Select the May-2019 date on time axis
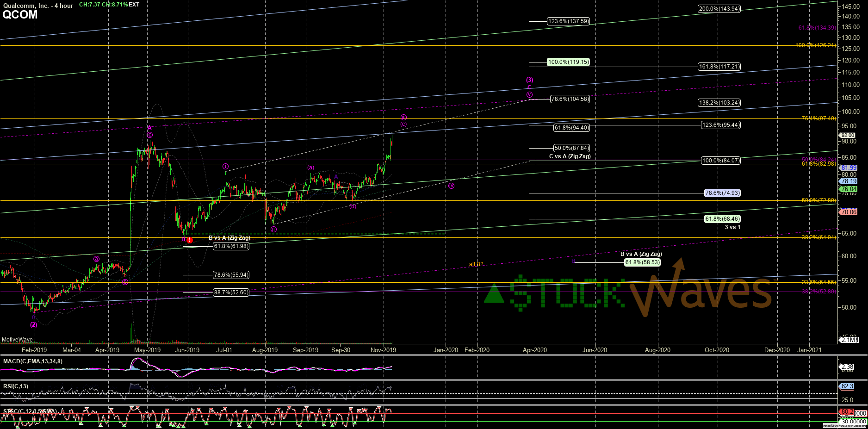 click(x=147, y=350)
